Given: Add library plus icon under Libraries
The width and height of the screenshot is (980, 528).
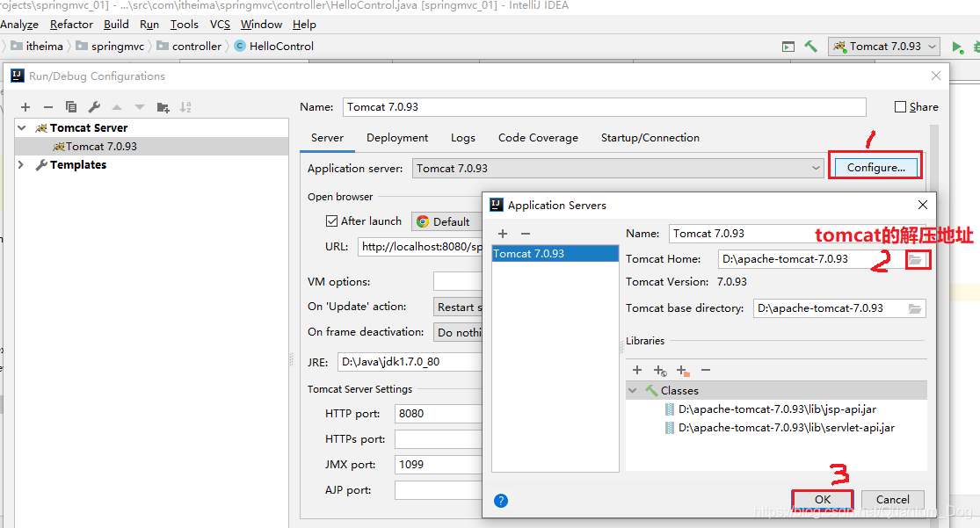Looking at the screenshot, I should (637, 371).
